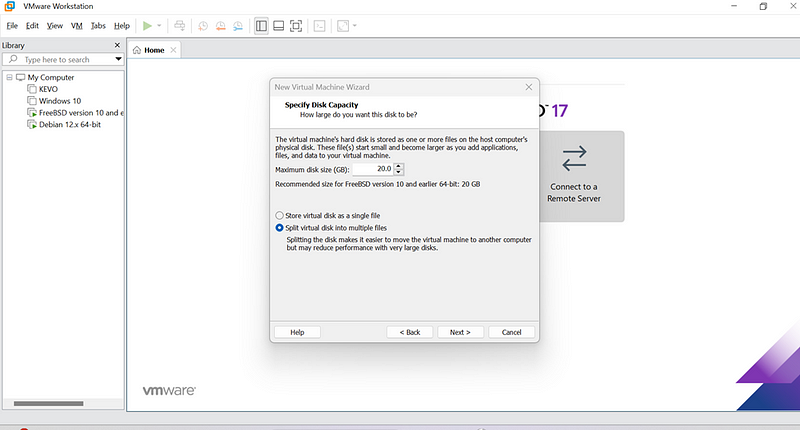This screenshot has height=430, width=800.
Task: Select the FreeBSD version 10 VM
Action: (81, 113)
